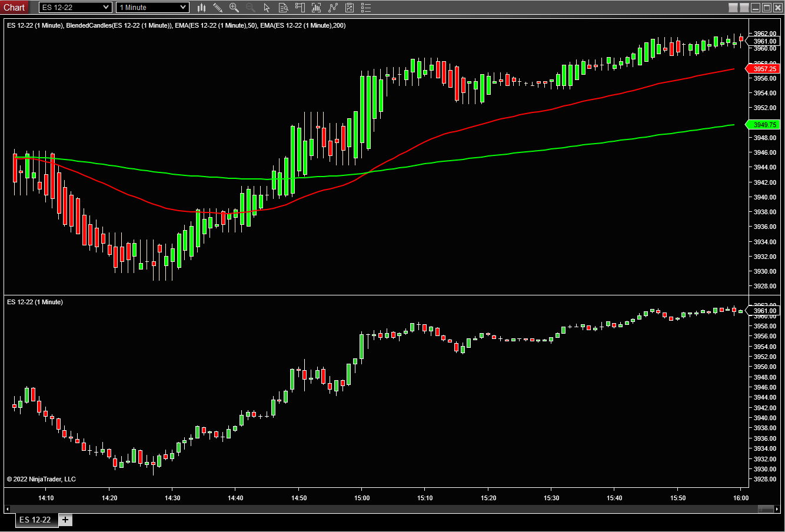The height and width of the screenshot is (532, 785).
Task: Click the second gray window-link square
Action: click(744, 8)
